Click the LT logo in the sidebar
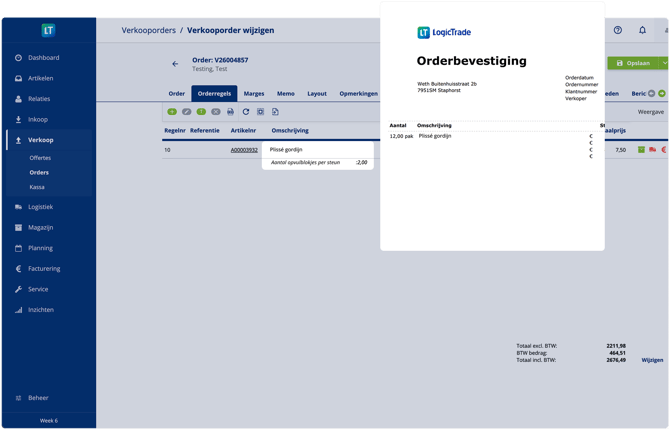This screenshot has width=670, height=430. (x=48, y=31)
